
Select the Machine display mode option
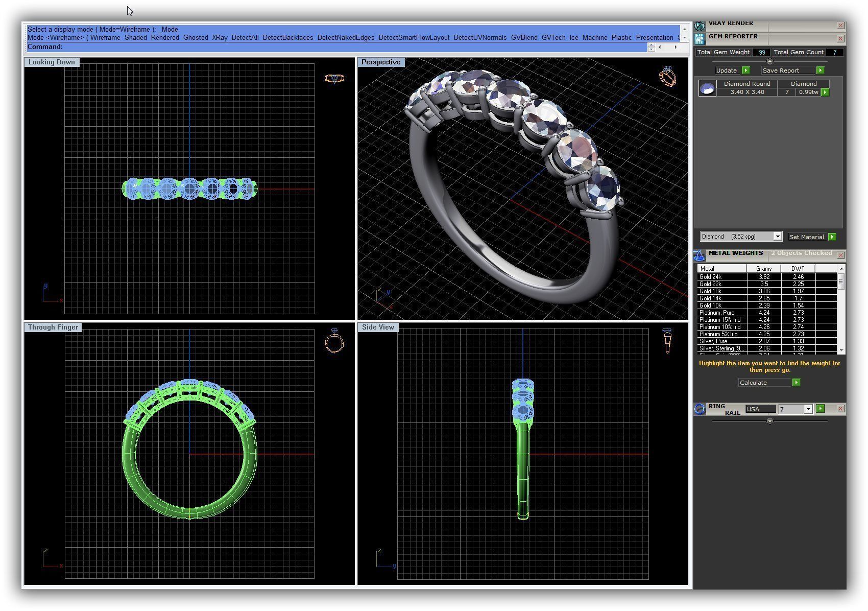[x=595, y=37]
